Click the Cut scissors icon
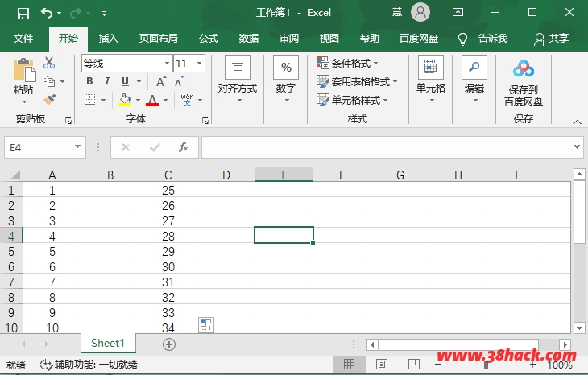The height and width of the screenshot is (375, 588). pyautogui.click(x=49, y=63)
